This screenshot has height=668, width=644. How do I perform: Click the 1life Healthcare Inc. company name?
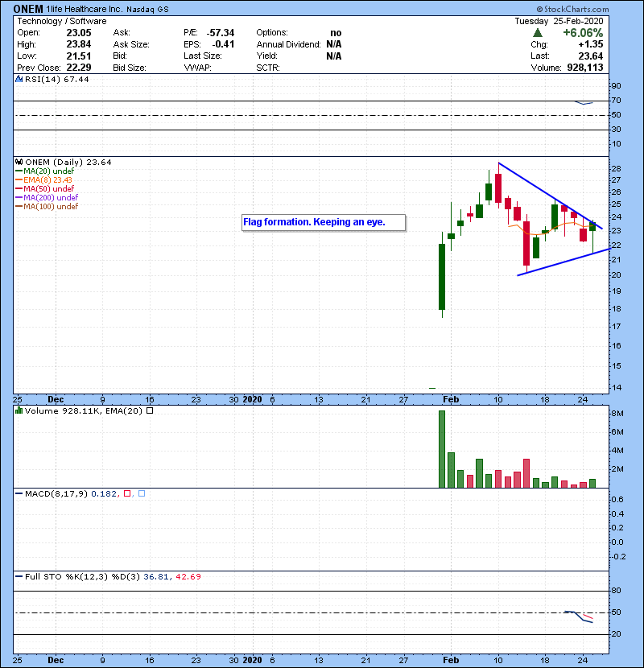(x=85, y=9)
